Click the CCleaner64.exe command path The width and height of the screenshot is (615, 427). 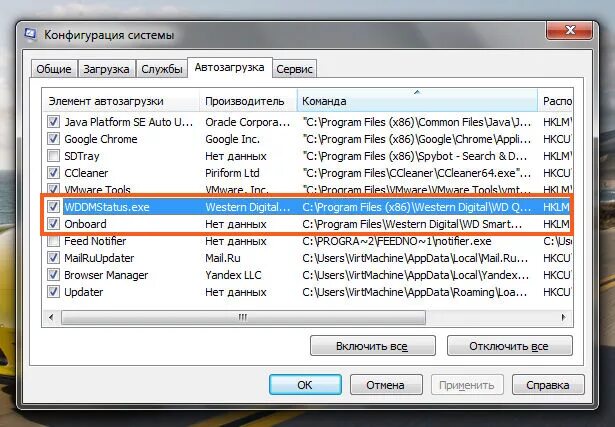417,173
